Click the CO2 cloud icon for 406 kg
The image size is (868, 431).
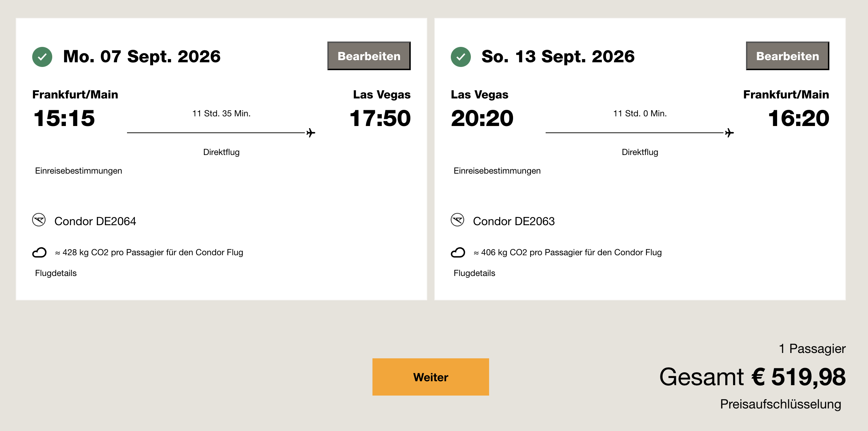tap(458, 253)
